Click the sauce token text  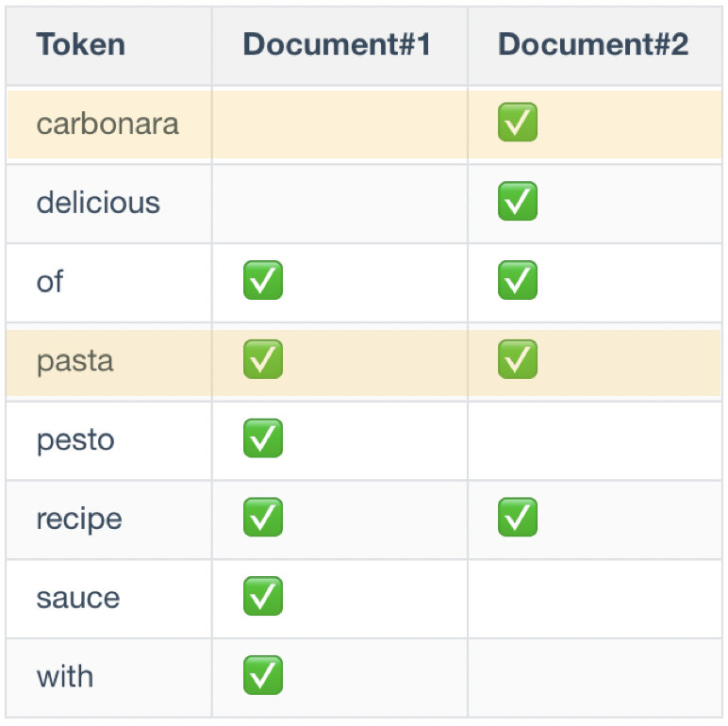(78, 598)
